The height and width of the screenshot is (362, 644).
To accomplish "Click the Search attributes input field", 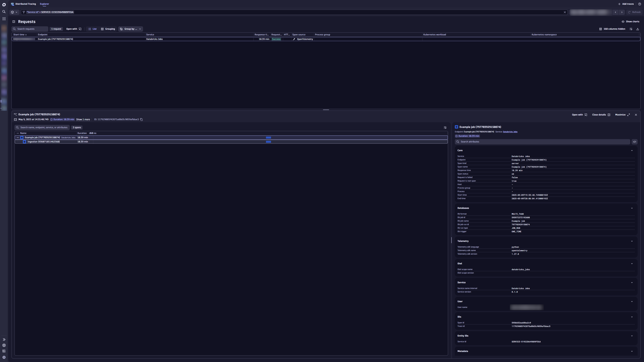I will click(542, 142).
